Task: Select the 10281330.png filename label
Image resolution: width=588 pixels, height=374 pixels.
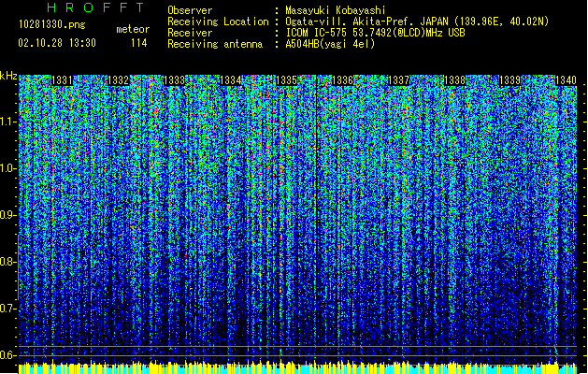Action: pyautogui.click(x=45, y=23)
